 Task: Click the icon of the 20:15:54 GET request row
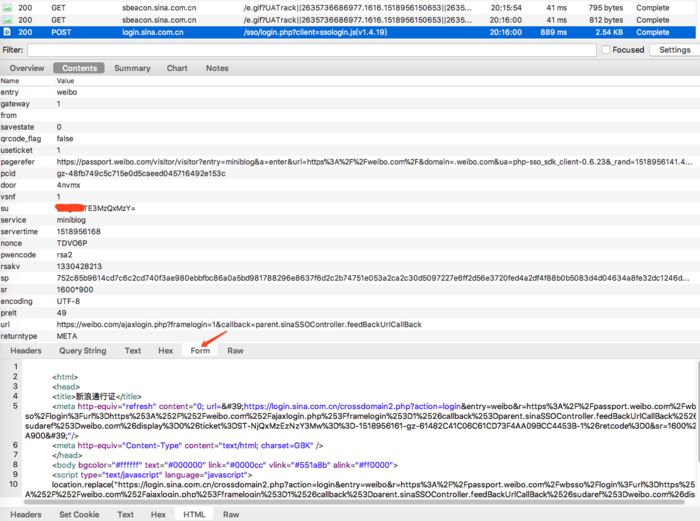(7, 8)
